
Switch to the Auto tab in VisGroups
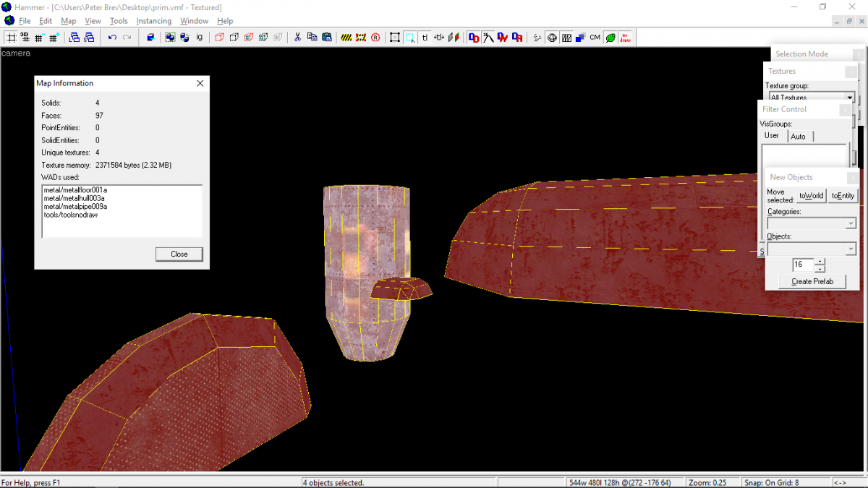pos(800,136)
